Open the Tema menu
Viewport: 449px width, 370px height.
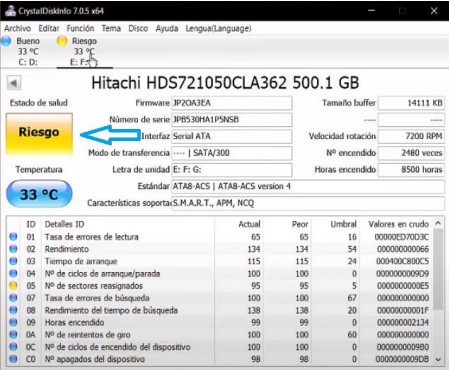pyautogui.click(x=111, y=29)
